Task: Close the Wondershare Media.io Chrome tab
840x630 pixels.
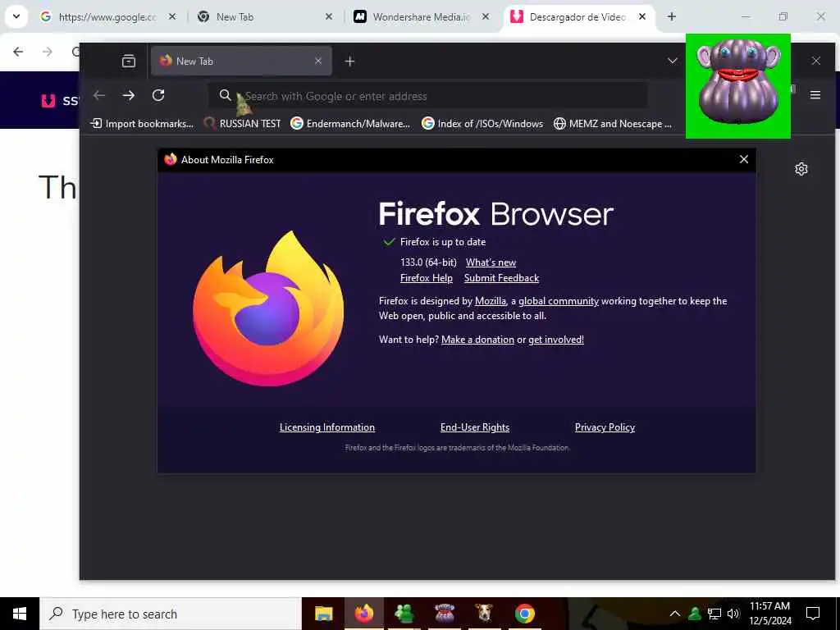Action: pyautogui.click(x=486, y=17)
